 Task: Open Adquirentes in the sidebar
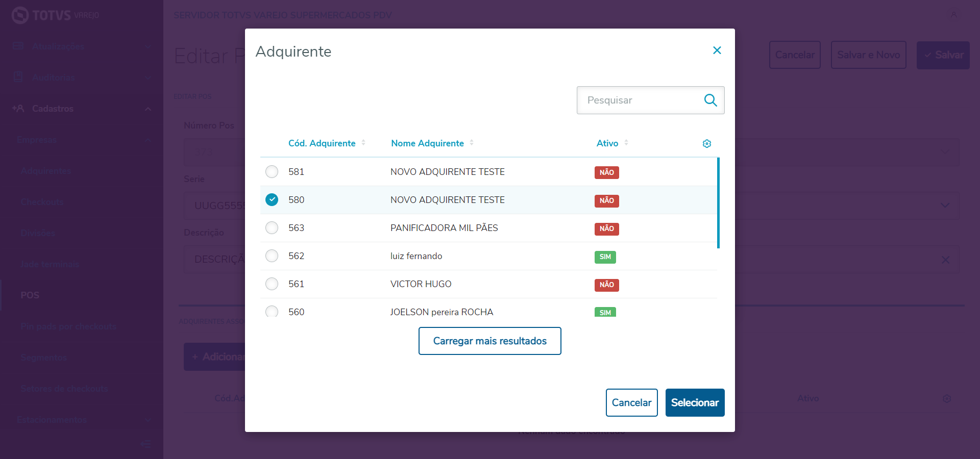point(46,171)
